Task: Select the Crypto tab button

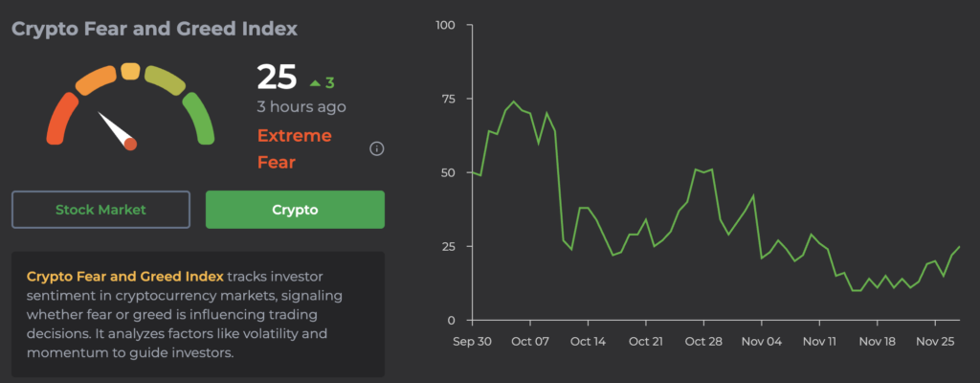Action: 295,209
